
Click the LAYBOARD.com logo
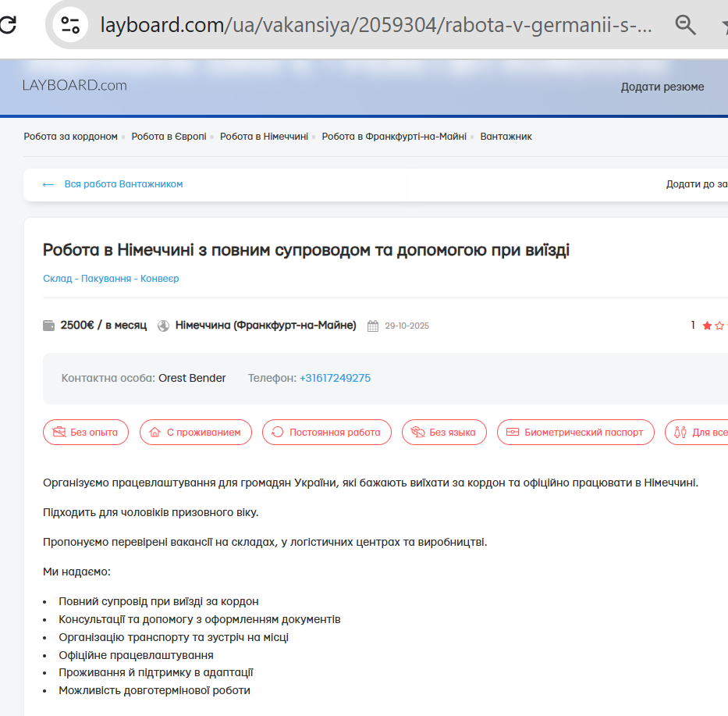coord(74,86)
